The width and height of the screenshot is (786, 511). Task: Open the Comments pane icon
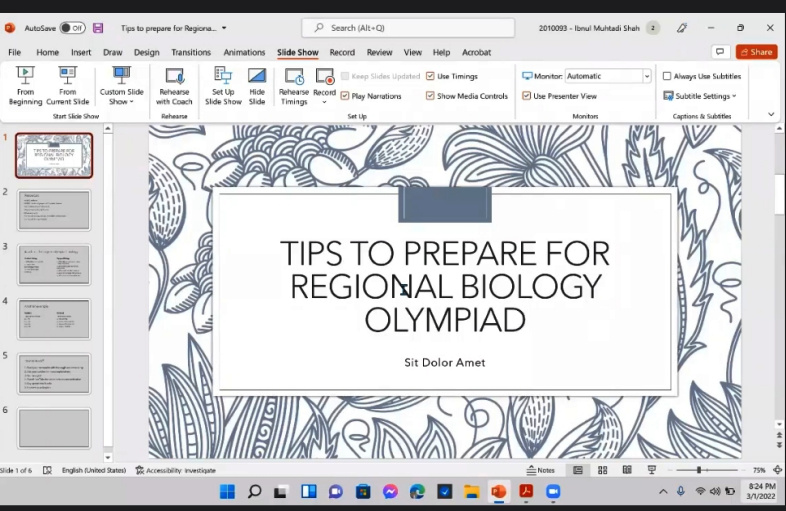pos(720,52)
